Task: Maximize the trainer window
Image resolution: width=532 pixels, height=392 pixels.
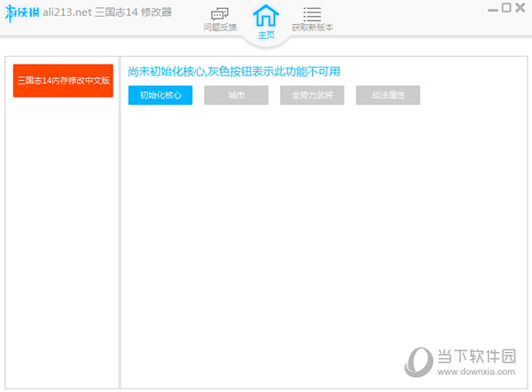Action: tap(506, 7)
